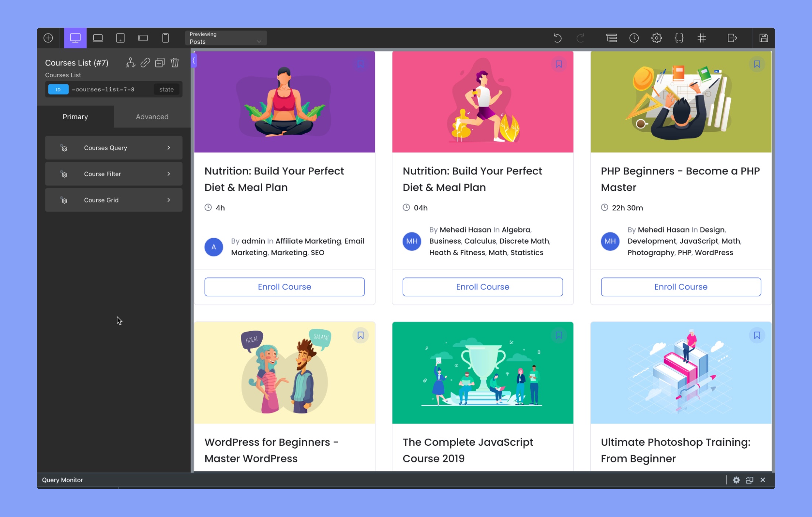Open Ultimate Photoshop Training course title

click(x=675, y=450)
